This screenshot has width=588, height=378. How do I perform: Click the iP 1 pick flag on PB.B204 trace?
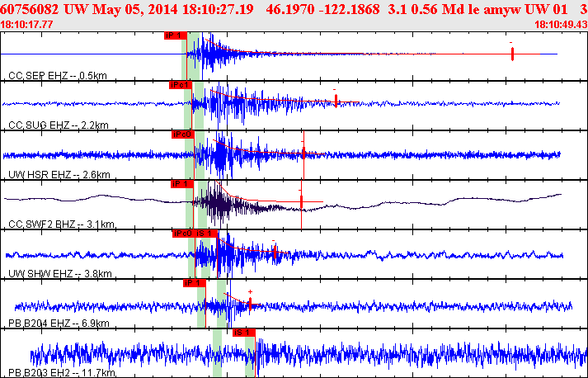coord(193,283)
